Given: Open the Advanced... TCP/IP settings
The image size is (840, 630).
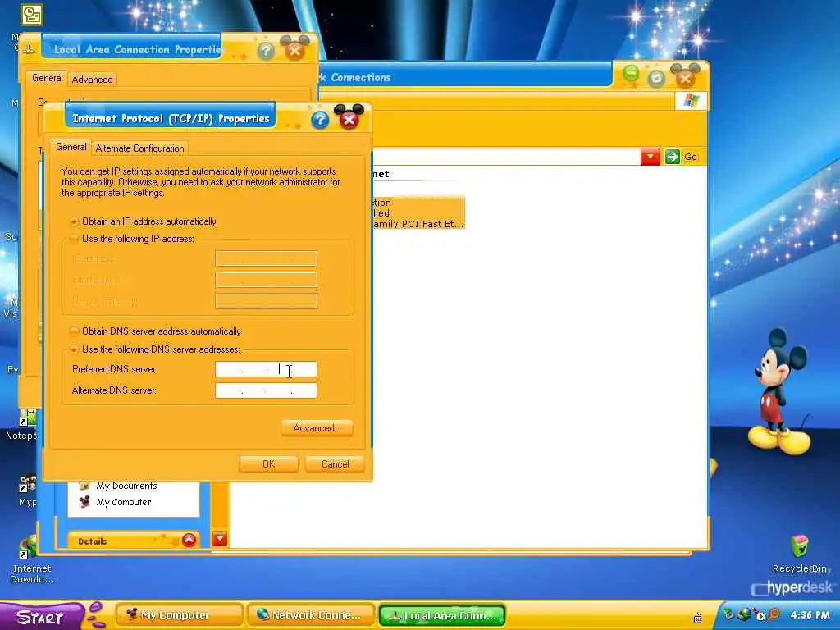Looking at the screenshot, I should click(x=317, y=428).
